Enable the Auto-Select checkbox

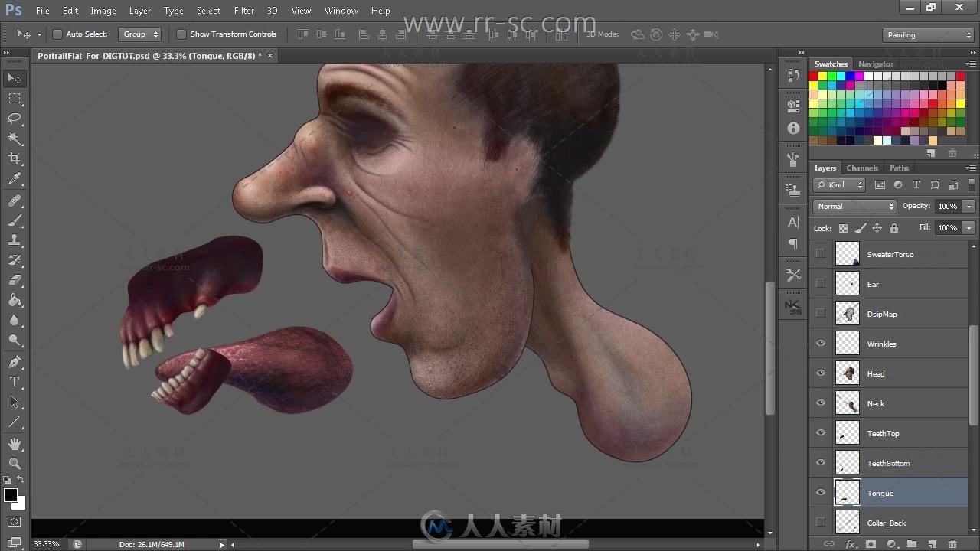(57, 34)
